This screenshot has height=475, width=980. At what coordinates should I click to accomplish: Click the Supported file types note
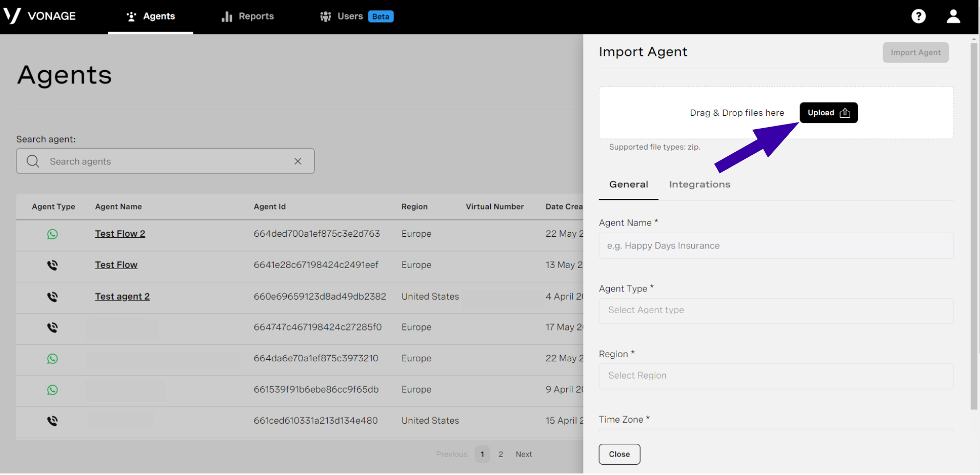(x=655, y=147)
